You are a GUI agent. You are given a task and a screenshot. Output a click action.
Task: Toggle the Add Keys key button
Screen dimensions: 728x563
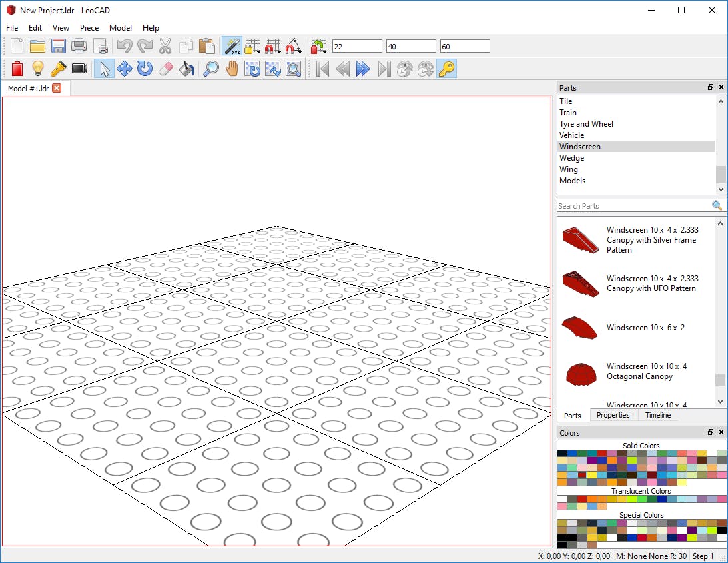pyautogui.click(x=446, y=69)
